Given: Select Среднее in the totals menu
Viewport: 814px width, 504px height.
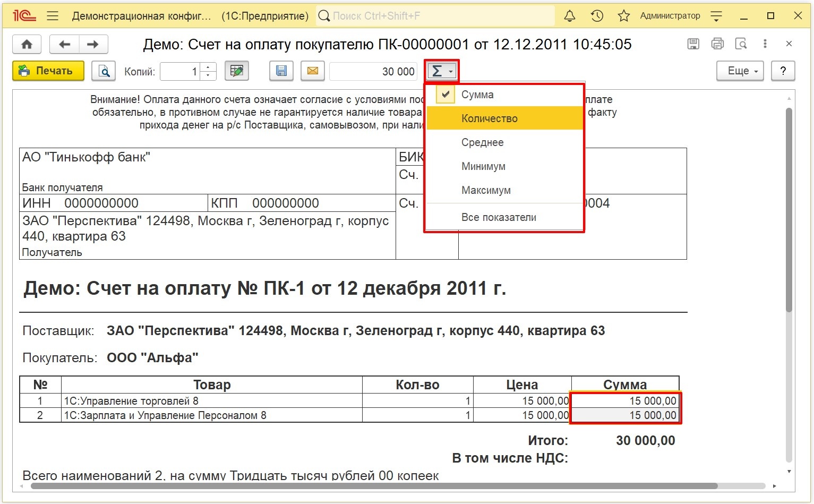Looking at the screenshot, I should pos(504,142).
